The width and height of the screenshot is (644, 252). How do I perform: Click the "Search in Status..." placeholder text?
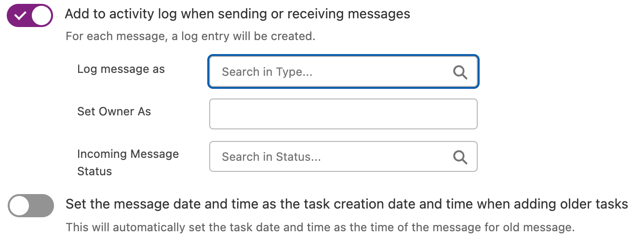pyautogui.click(x=271, y=157)
